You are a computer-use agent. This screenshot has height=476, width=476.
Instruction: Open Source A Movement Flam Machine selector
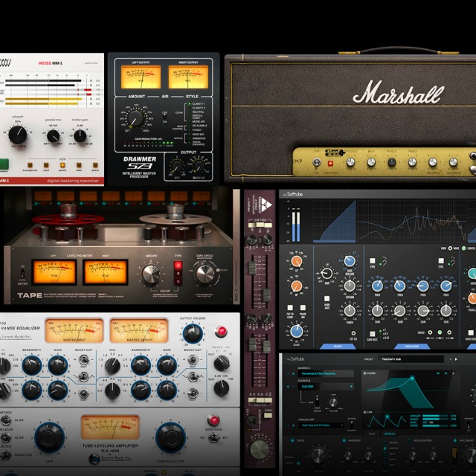[326, 373]
